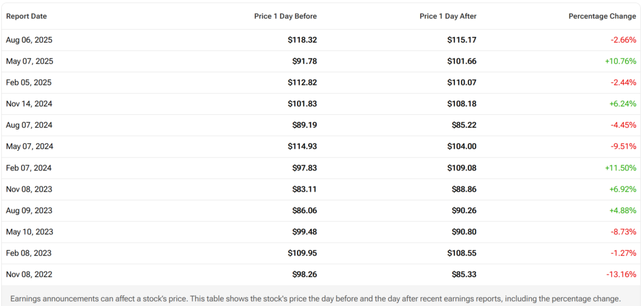
Task: Click the +11.50% change value
Action: 621,168
